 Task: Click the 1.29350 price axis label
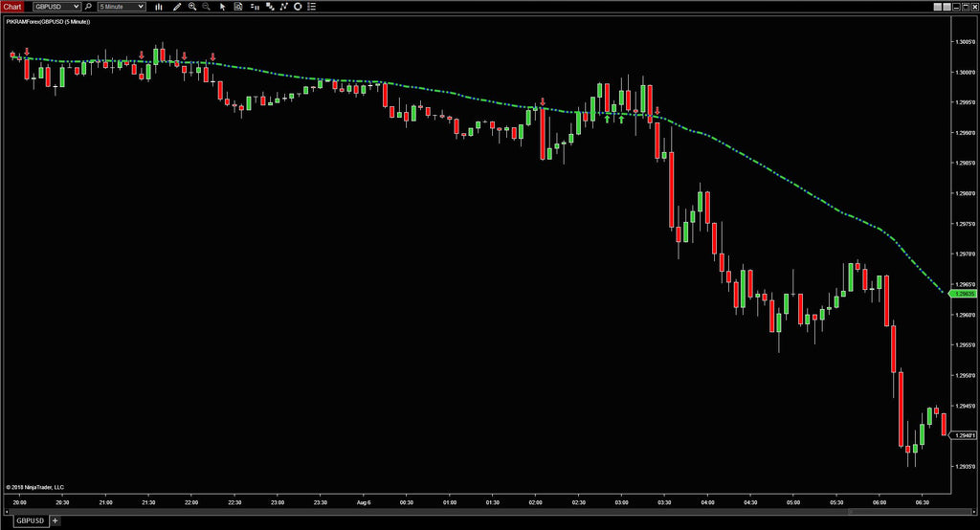966,466
